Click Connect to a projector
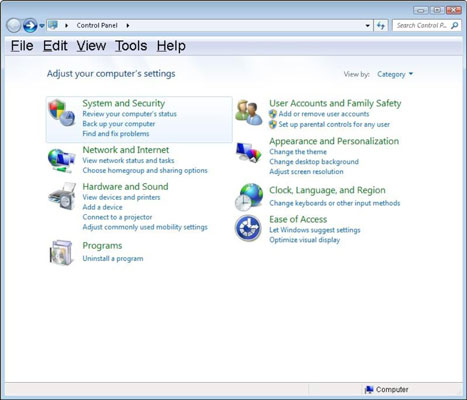 (117, 217)
